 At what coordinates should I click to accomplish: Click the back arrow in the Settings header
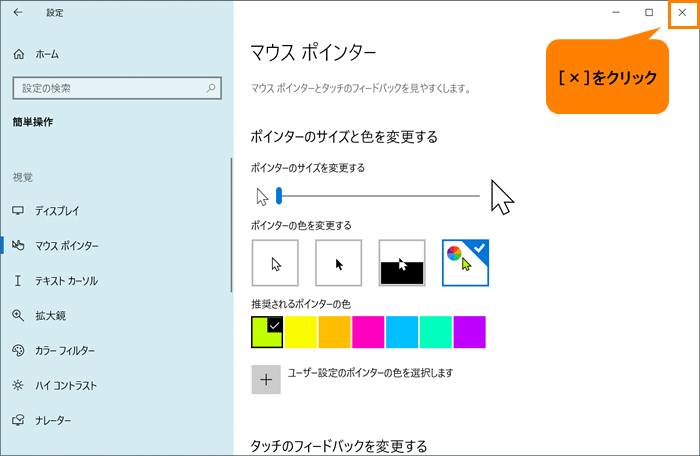point(18,13)
